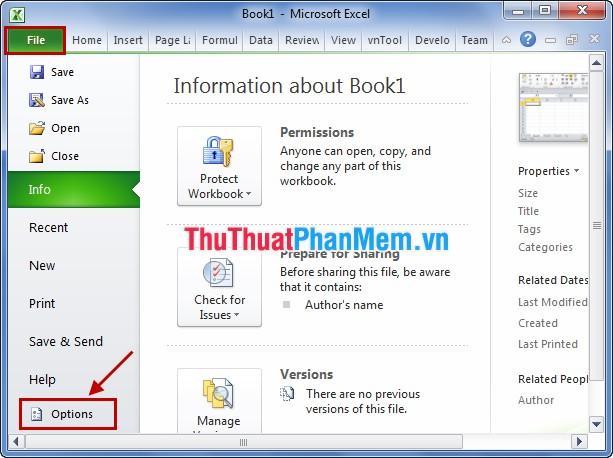Switch to the Data tab
Screen dimensions: 613x458
(x=260, y=40)
